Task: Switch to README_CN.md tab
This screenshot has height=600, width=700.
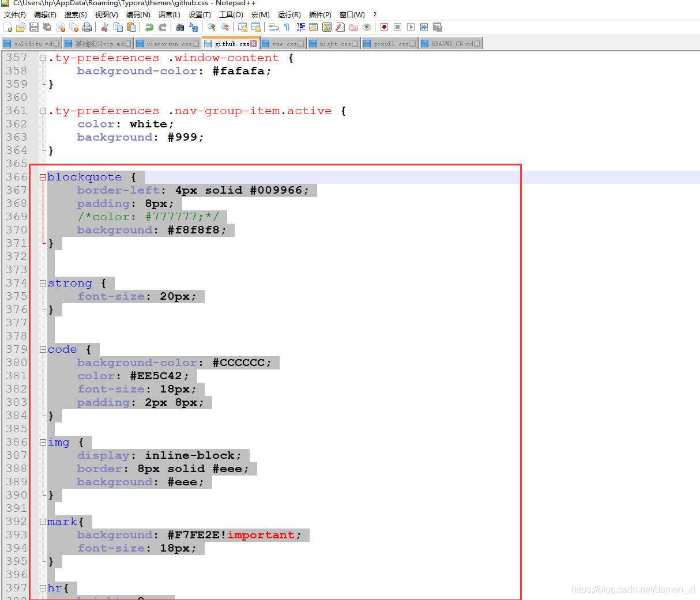Action: 451,44
